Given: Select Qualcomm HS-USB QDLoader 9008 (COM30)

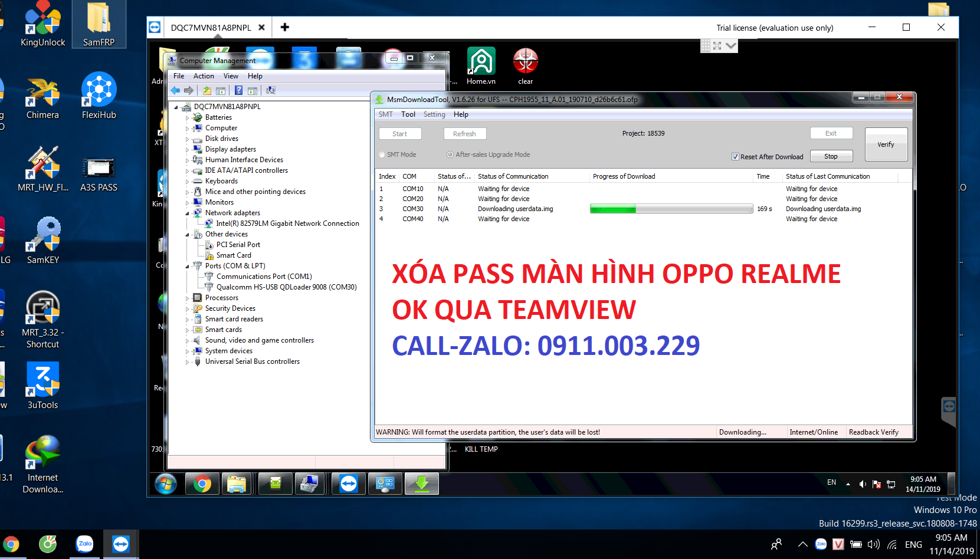Looking at the screenshot, I should click(x=286, y=287).
